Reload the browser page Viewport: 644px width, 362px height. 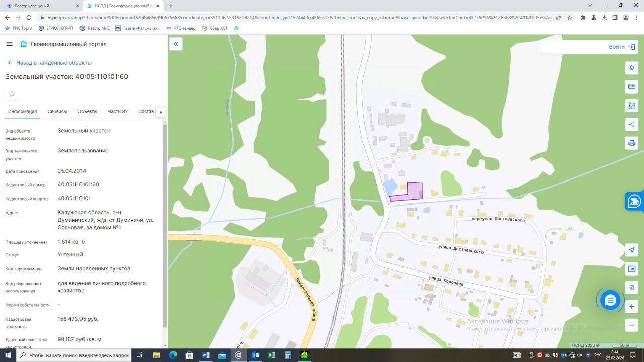pos(29,17)
